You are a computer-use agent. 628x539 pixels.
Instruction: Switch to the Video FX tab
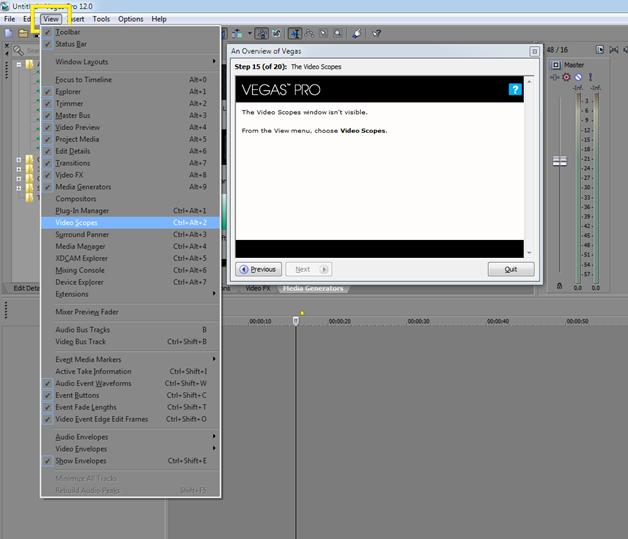258,288
